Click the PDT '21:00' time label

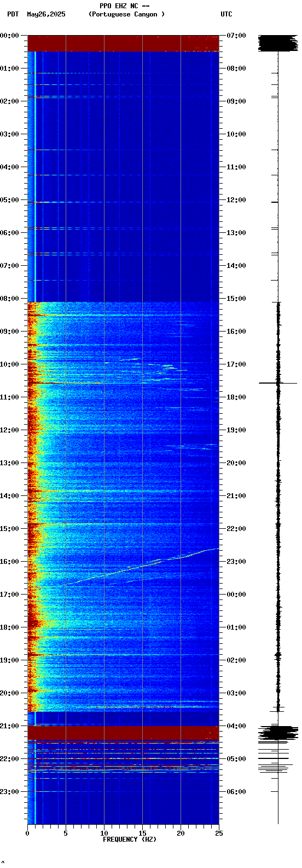(9, 726)
